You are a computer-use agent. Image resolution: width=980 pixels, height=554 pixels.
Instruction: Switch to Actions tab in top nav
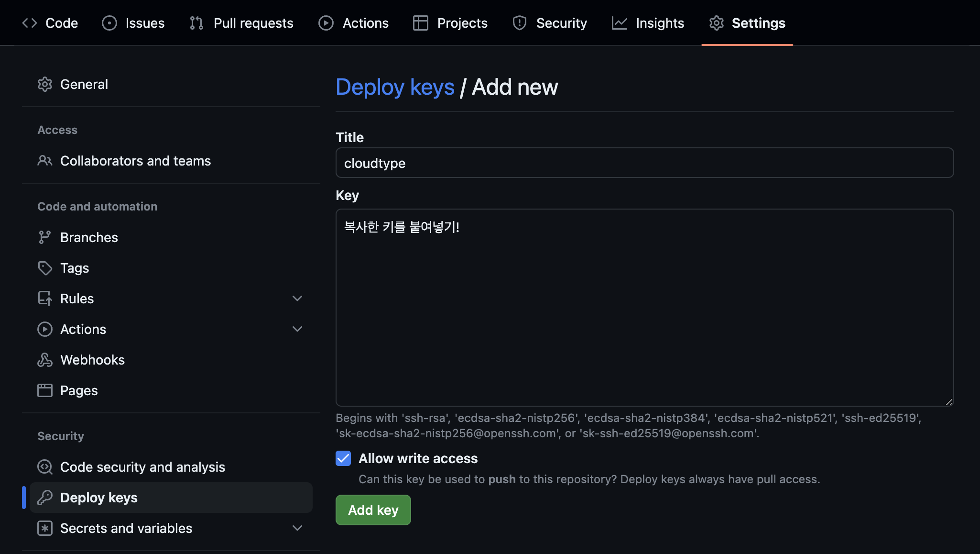(x=354, y=23)
